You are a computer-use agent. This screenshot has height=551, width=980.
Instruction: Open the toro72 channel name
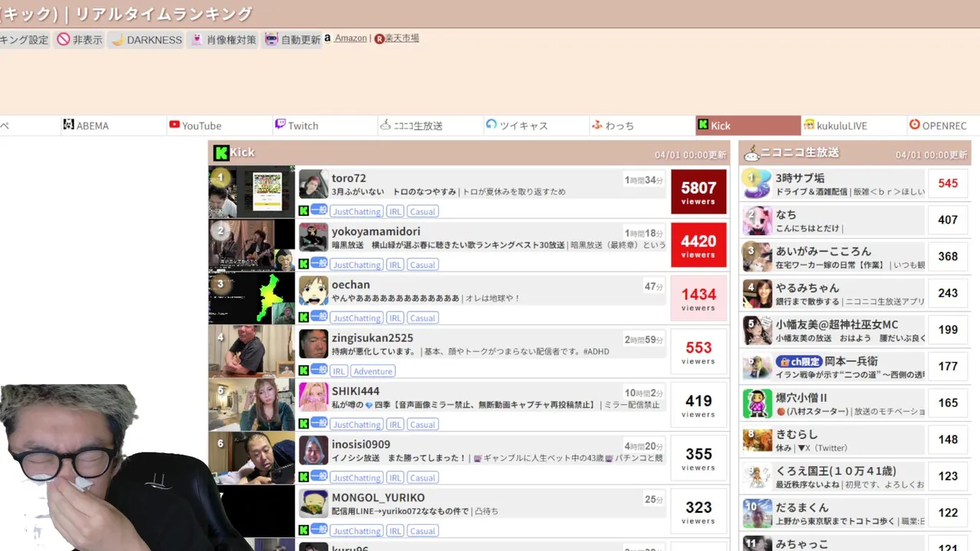click(x=349, y=178)
